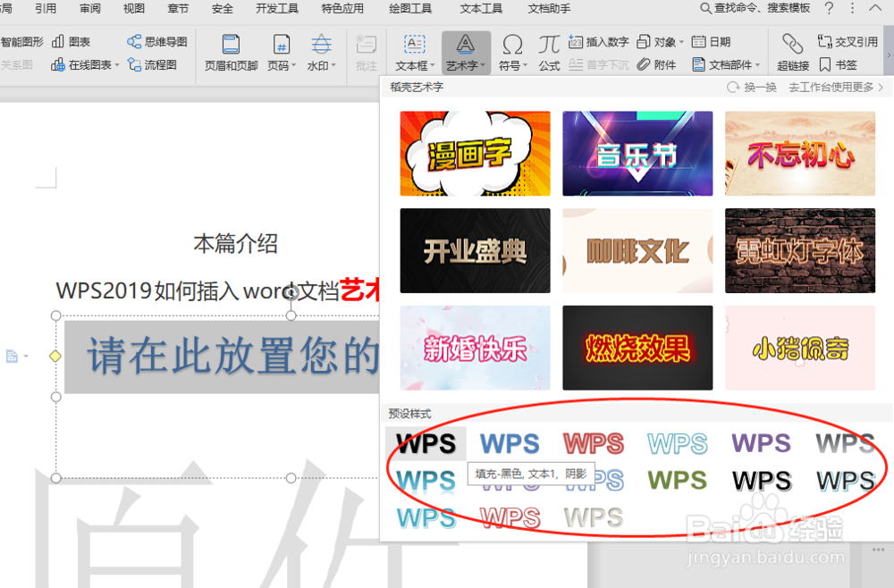Choose the 新婚快乐 art text template
This screenshot has width=894, height=588.
(475, 349)
